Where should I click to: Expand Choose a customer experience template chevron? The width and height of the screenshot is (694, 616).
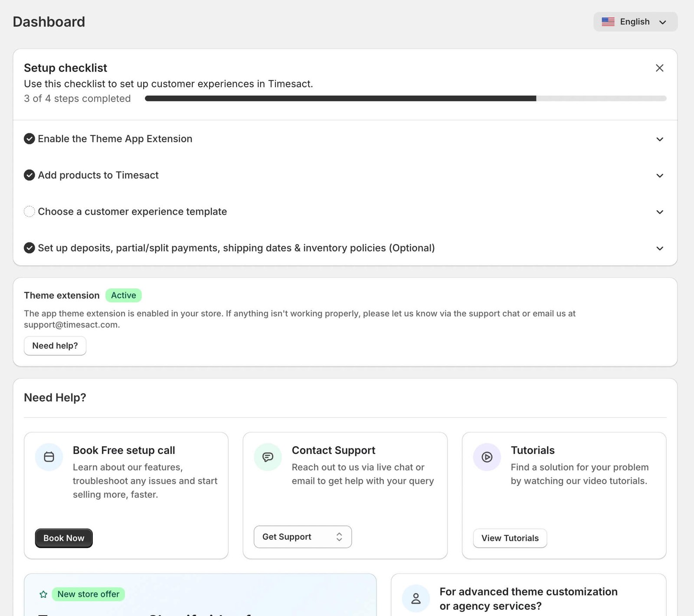click(660, 212)
